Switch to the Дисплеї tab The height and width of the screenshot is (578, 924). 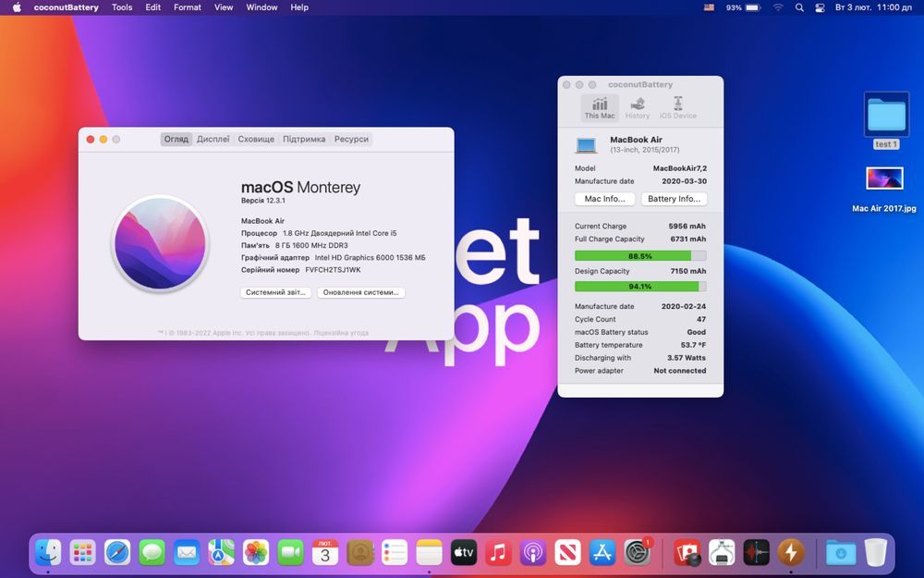click(x=213, y=140)
